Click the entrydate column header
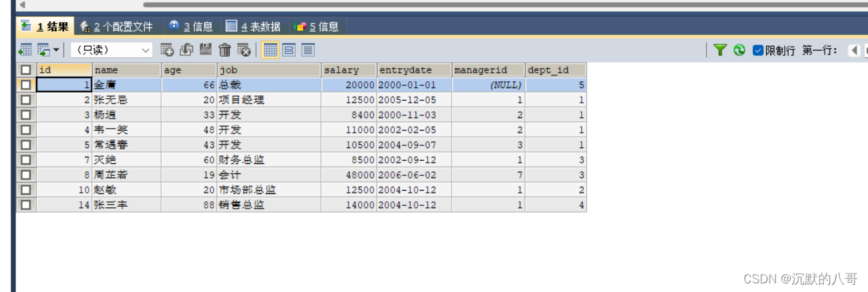Image resolution: width=868 pixels, height=292 pixels. pyautogui.click(x=414, y=69)
